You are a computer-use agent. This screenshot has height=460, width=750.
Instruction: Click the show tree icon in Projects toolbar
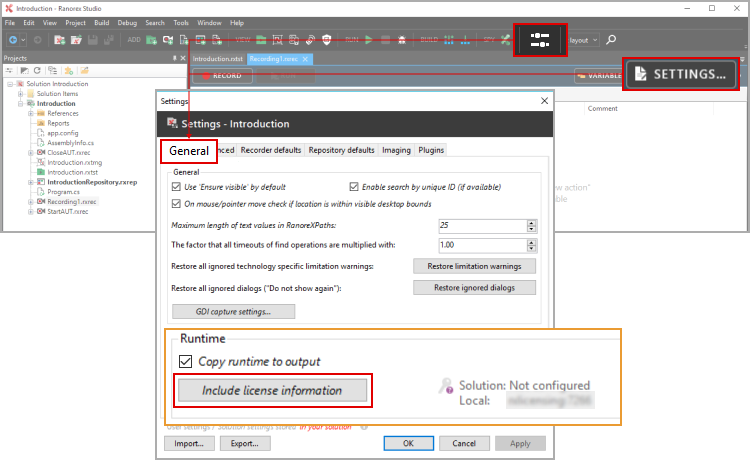click(53, 71)
